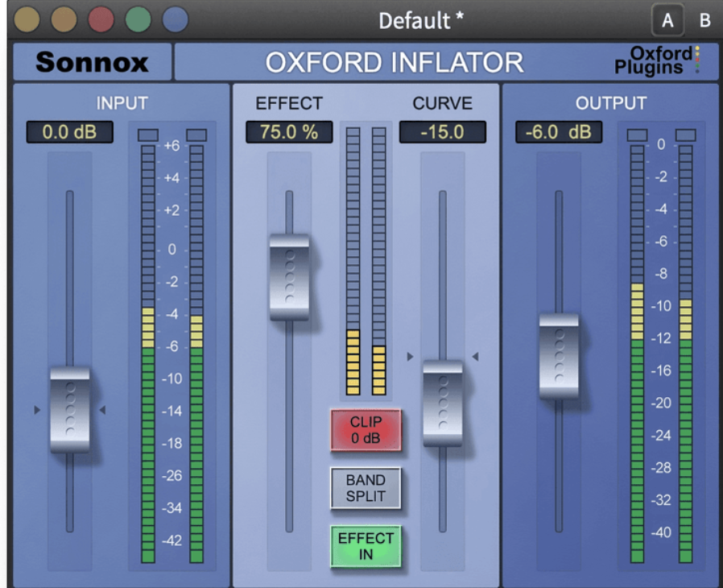Click the input gain value 0.0 dB
723x588 pixels.
[69, 132]
